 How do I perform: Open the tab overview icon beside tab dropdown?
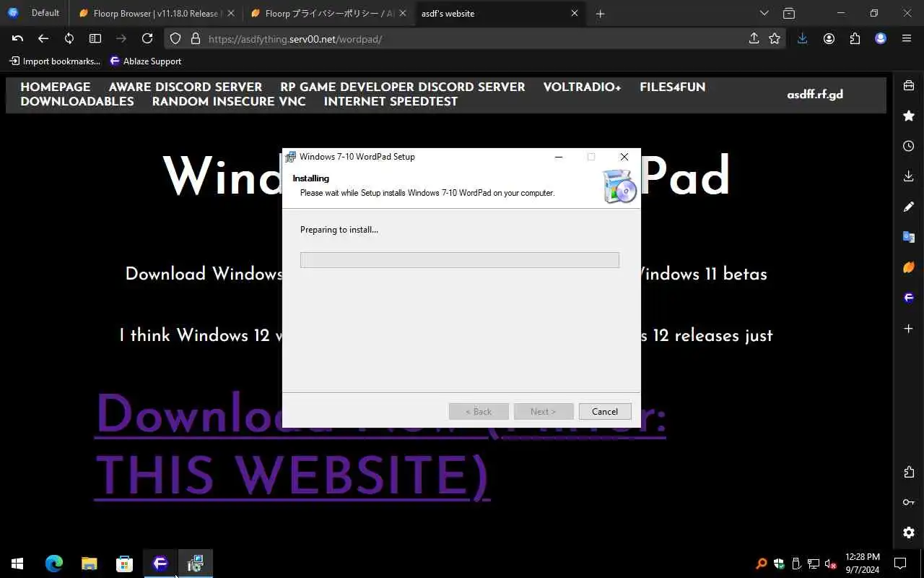coord(789,13)
